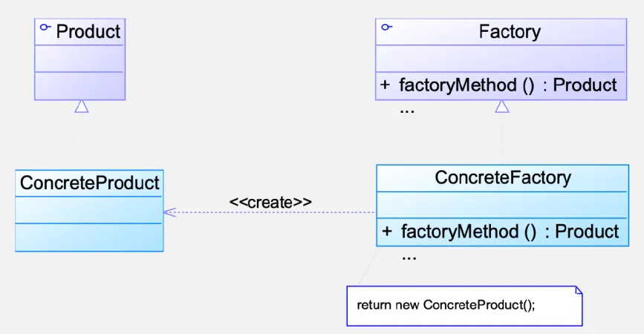This screenshot has width=644, height=334.
Task: Click factoryMethod () : Product in ConcreteFactory
Action: (510, 232)
